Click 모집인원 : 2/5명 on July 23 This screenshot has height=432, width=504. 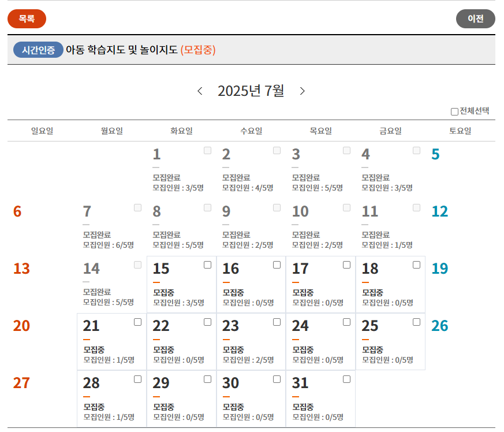[248, 360]
